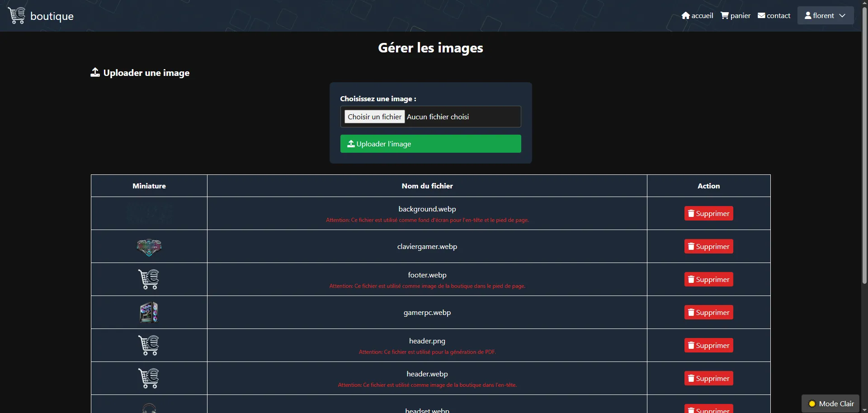Screen dimensions: 868x413
Task: Toggle Mode Clair light theme
Action: tap(830, 404)
